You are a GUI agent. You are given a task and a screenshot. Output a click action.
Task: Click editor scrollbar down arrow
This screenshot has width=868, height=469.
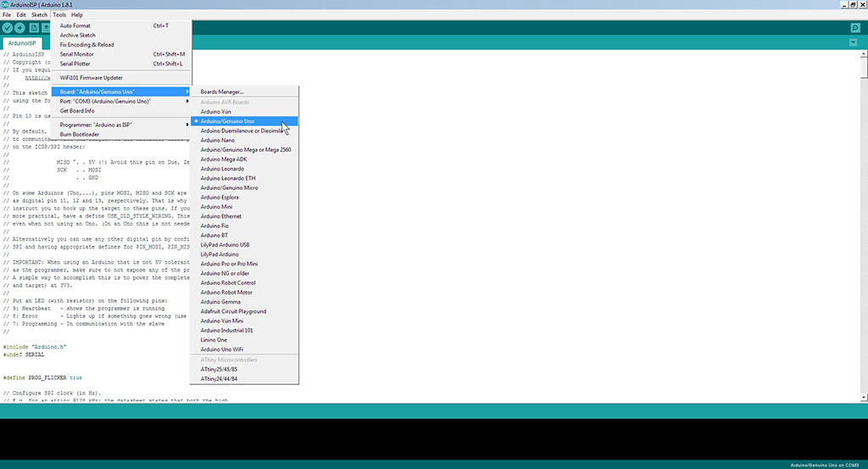[x=864, y=398]
